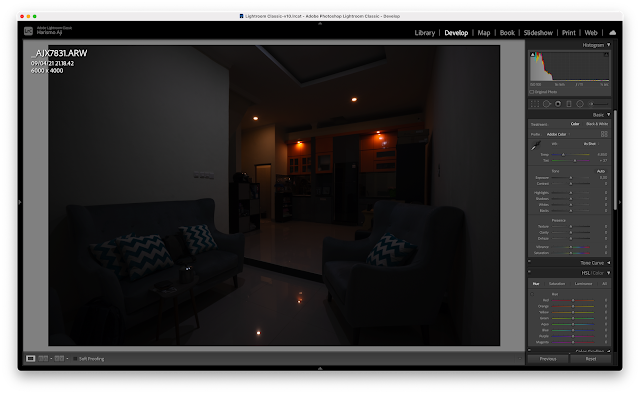Image resolution: width=640 pixels, height=394 pixels.
Task: Enable Soft Proofing checkbox
Action: 75,358
